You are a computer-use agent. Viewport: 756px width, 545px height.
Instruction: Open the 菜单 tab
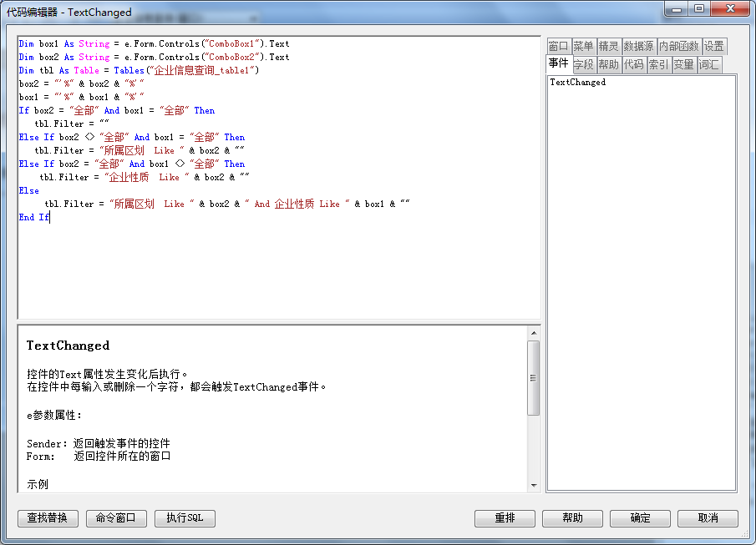pos(583,46)
